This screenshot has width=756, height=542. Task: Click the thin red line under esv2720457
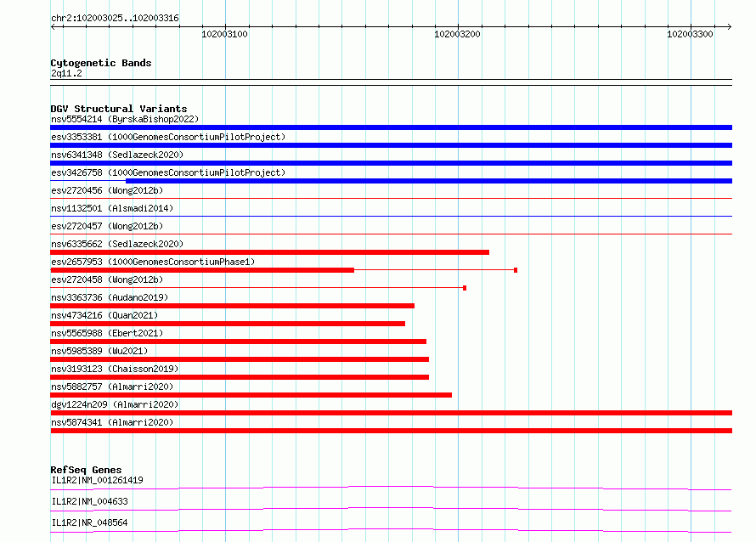point(391,234)
